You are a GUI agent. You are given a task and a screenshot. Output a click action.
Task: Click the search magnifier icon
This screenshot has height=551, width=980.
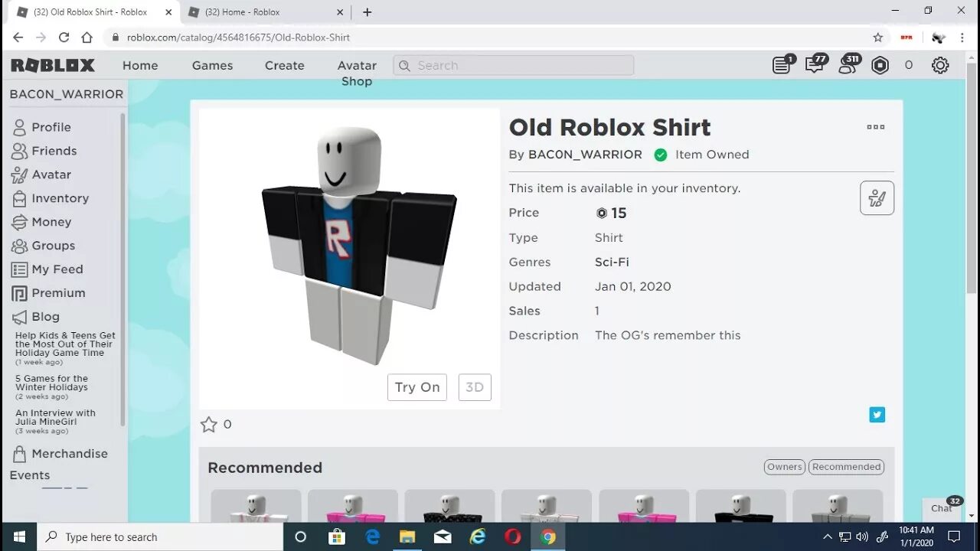(x=405, y=66)
